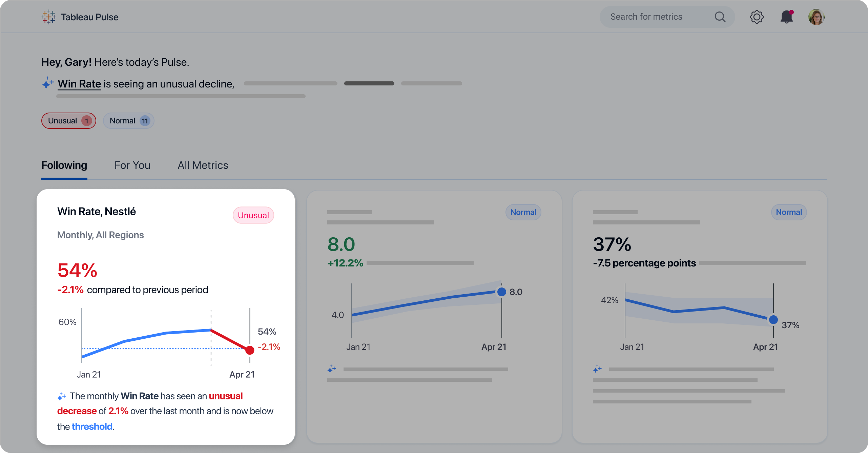Open the user profile avatar
The image size is (868, 457).
[x=816, y=17]
